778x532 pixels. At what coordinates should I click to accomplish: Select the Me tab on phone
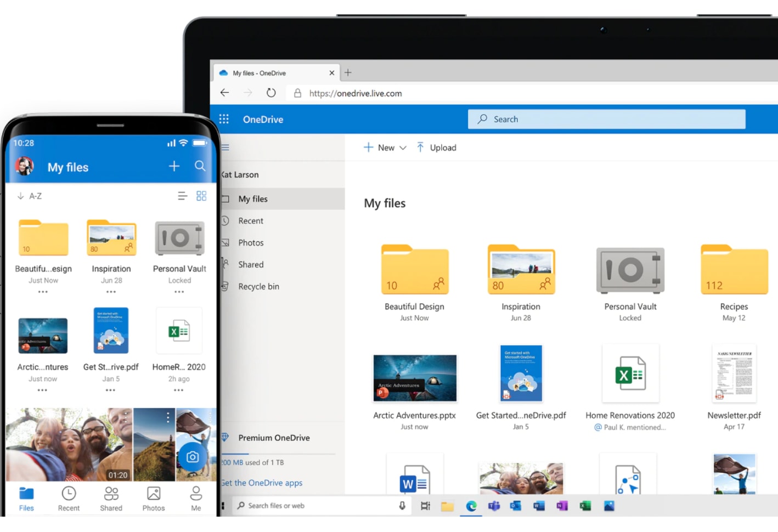(196, 499)
